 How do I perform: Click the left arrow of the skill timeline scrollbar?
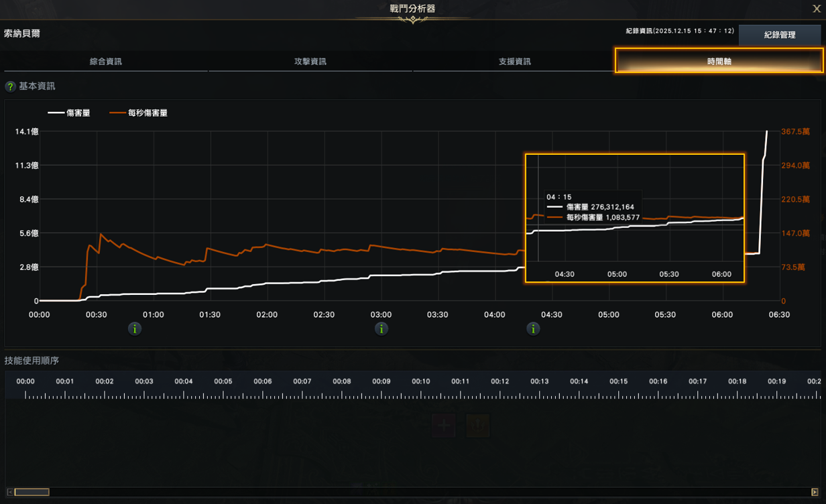coord(9,492)
